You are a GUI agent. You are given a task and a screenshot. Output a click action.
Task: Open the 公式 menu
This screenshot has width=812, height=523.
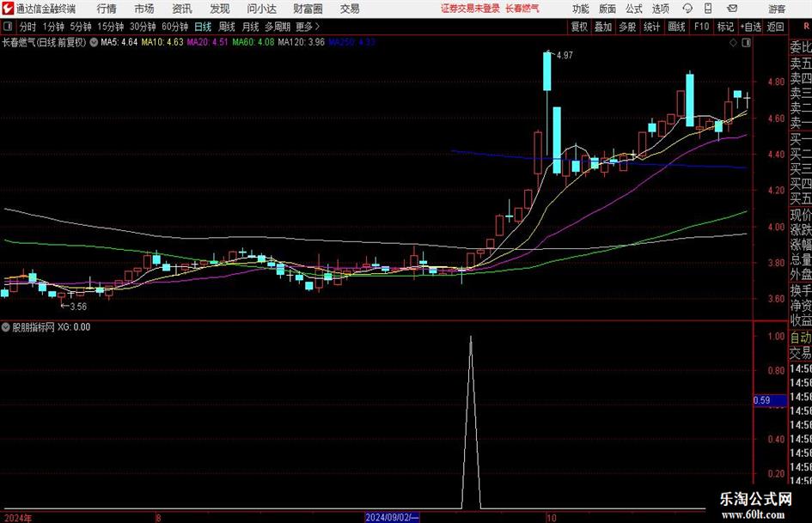coord(634,9)
